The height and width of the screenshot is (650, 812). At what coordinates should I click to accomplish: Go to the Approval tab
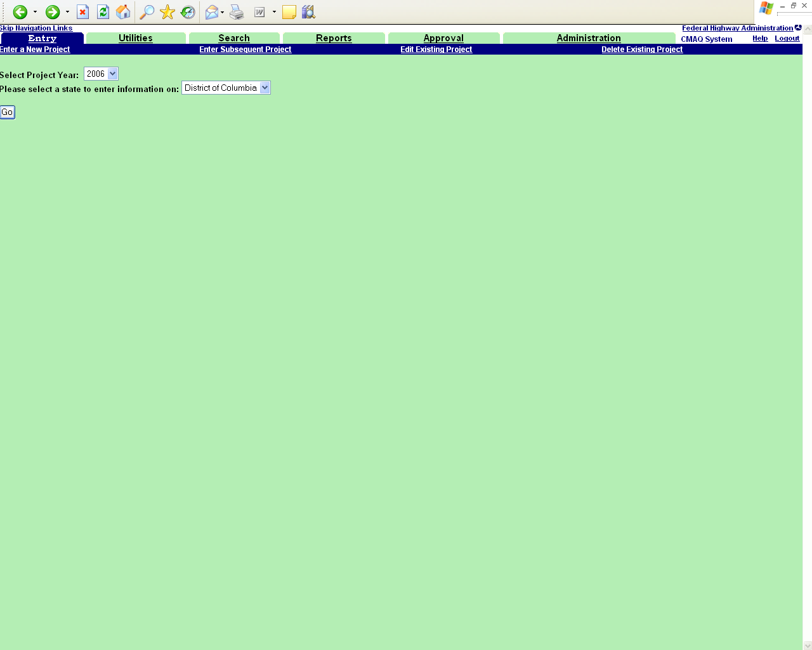pos(443,38)
